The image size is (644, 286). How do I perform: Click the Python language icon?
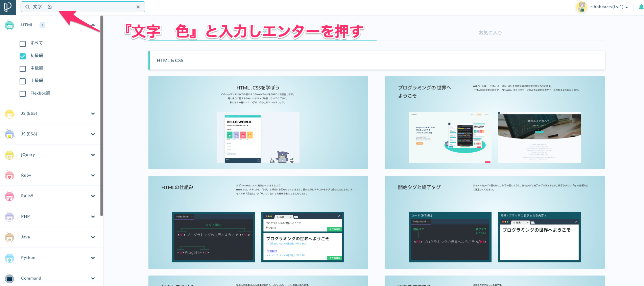pyautogui.click(x=9, y=258)
